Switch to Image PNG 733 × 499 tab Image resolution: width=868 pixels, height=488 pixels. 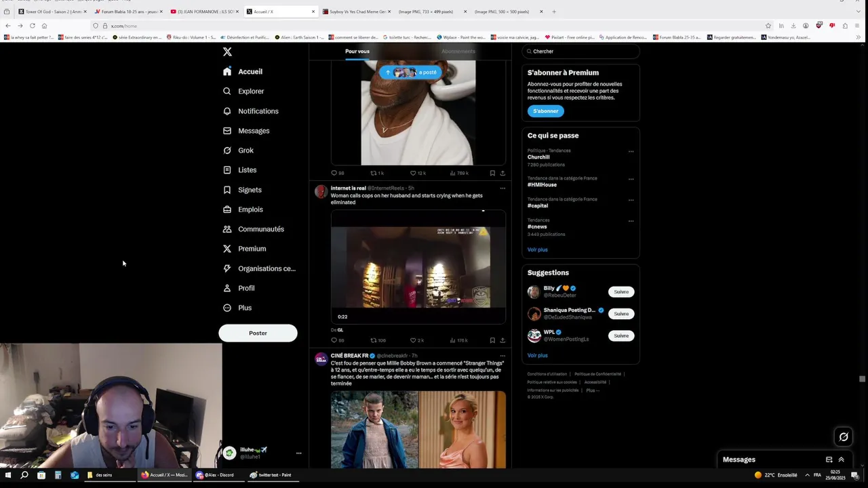pos(433,12)
